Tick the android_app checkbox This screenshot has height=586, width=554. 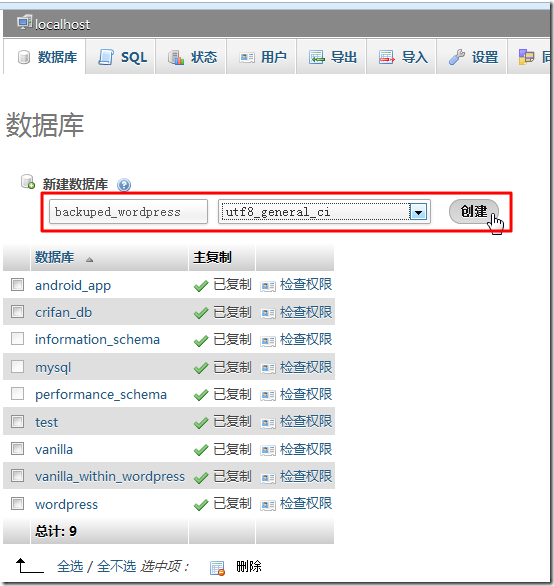point(18,284)
